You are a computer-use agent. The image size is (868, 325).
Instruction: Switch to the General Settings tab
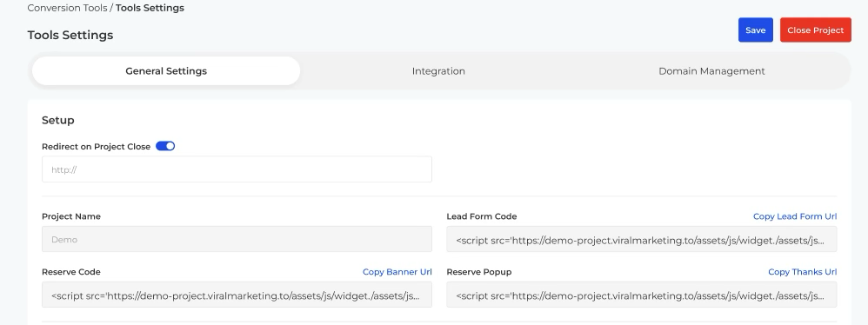(x=166, y=70)
